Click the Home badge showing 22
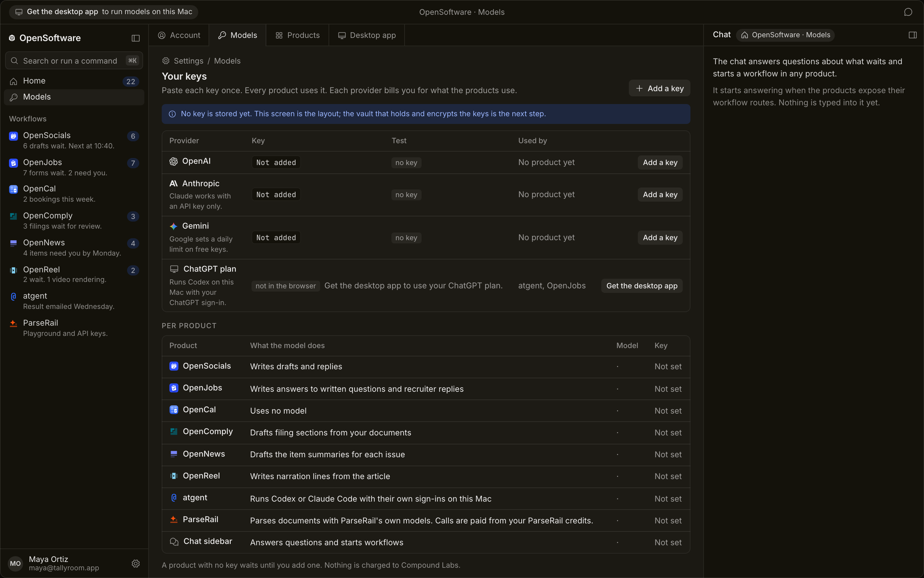 (131, 82)
